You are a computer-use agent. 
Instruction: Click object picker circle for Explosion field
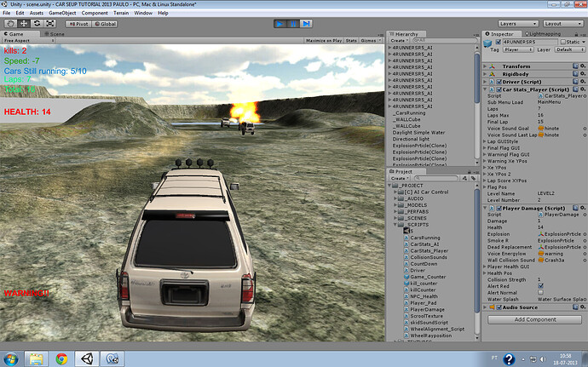click(585, 234)
